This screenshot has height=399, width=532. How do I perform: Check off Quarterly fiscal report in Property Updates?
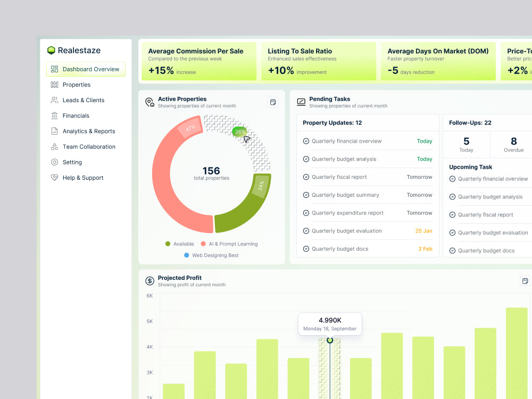tap(306, 177)
